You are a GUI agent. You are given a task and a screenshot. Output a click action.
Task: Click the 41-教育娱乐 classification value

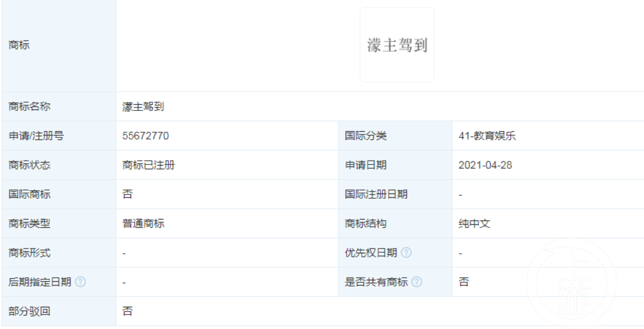(487, 136)
